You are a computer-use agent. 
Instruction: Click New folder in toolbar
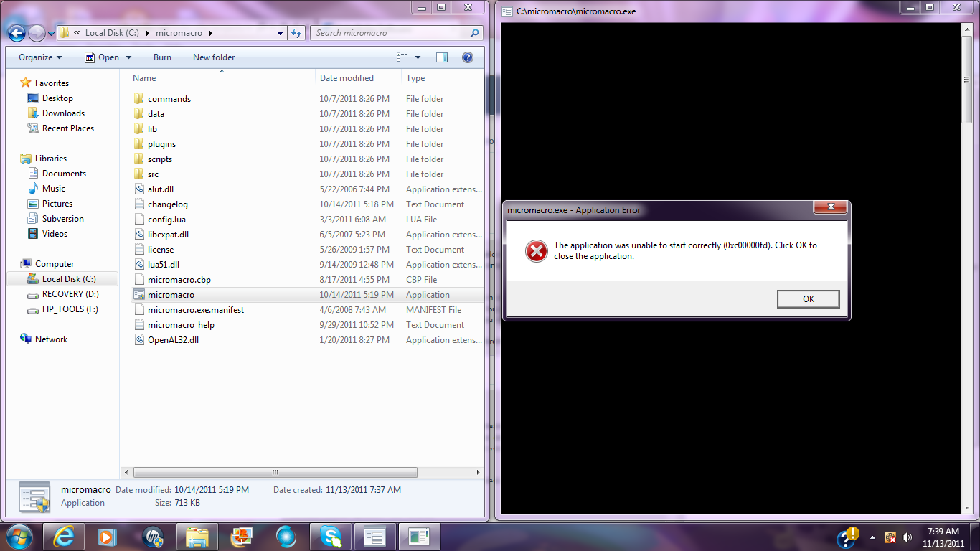(214, 57)
